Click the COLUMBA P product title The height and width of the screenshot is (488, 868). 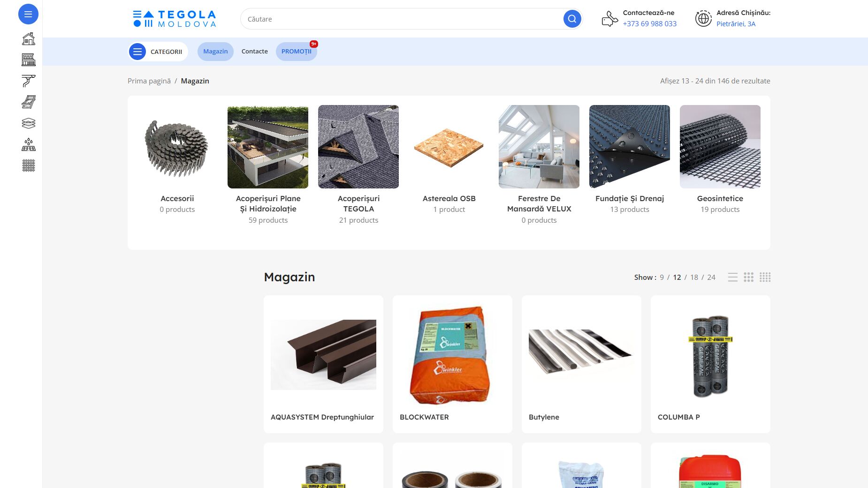click(679, 417)
